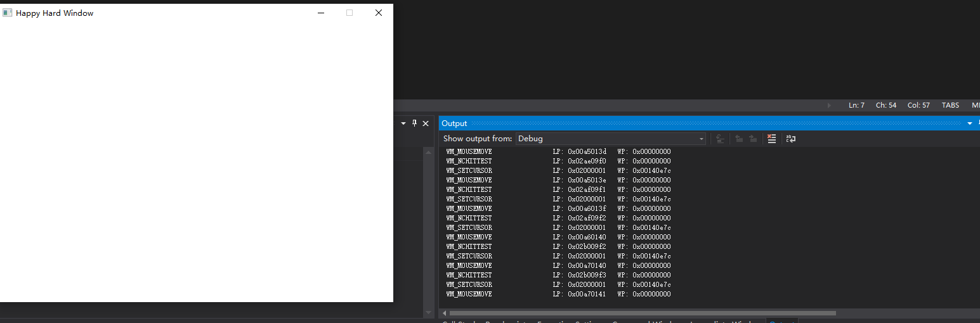Close the Happy Hard Window
Viewport: 980px width, 323px height.
pos(379,13)
